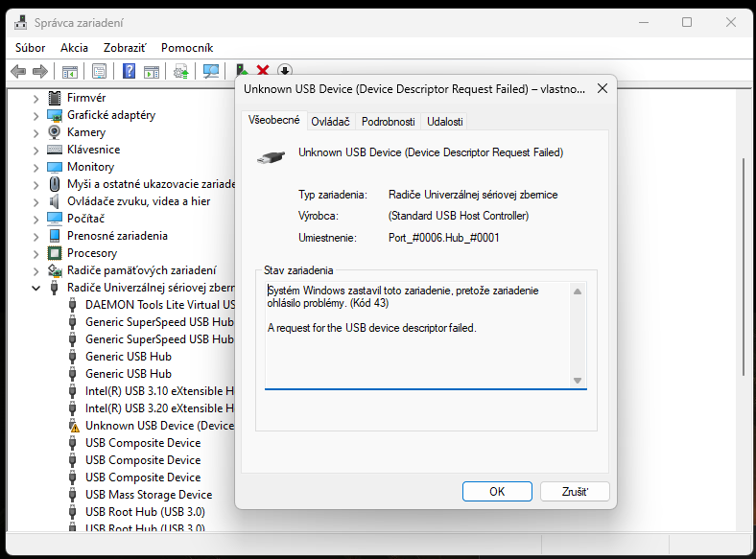756x559 pixels.
Task: Switch to the Podrobnosti tab
Action: click(x=388, y=122)
